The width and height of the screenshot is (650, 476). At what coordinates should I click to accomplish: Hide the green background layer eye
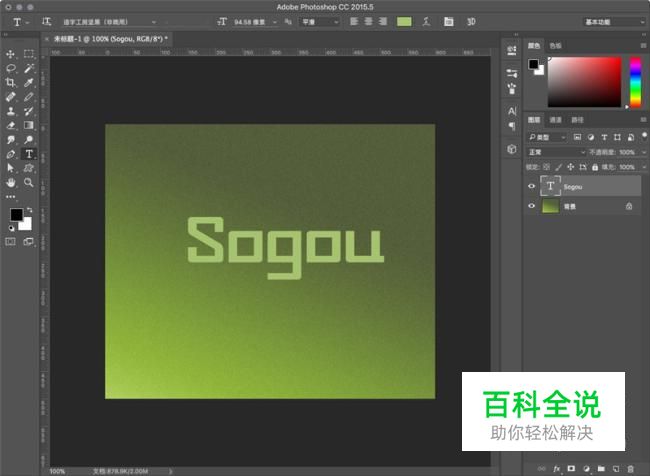(x=531, y=206)
